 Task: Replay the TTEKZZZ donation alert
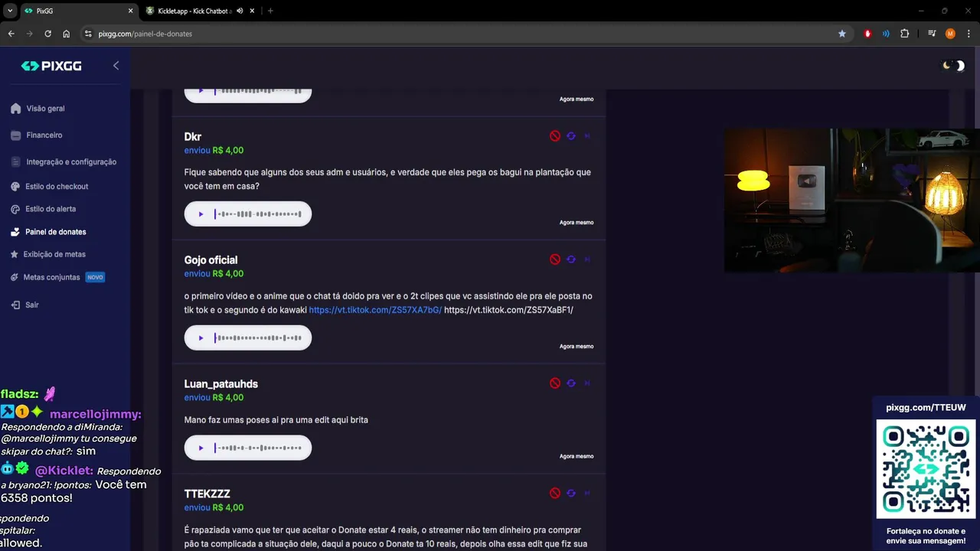pyautogui.click(x=571, y=493)
